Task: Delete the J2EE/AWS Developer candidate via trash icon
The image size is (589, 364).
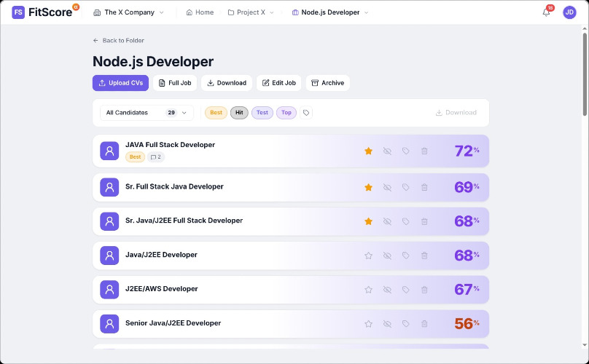Action: point(424,289)
